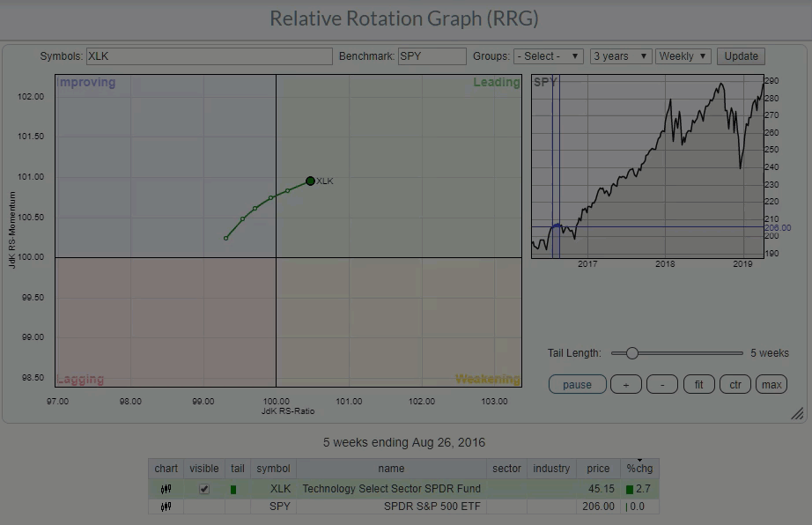Click the zoom in plus button
Screen dimensions: 812x525
point(625,385)
